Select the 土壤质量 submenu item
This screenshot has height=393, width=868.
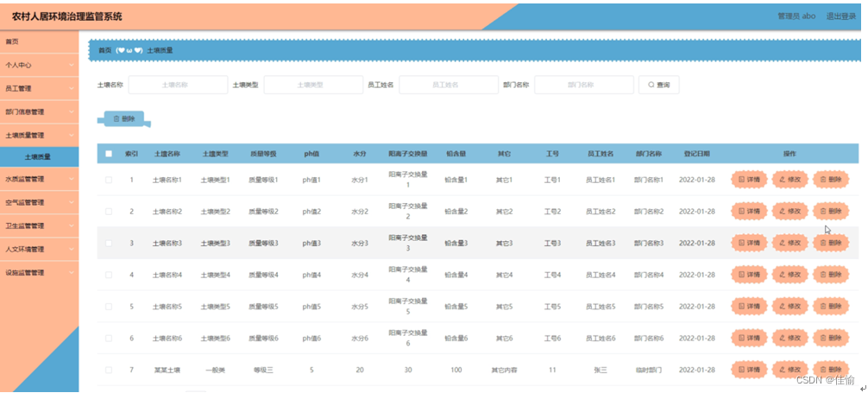[x=40, y=157]
